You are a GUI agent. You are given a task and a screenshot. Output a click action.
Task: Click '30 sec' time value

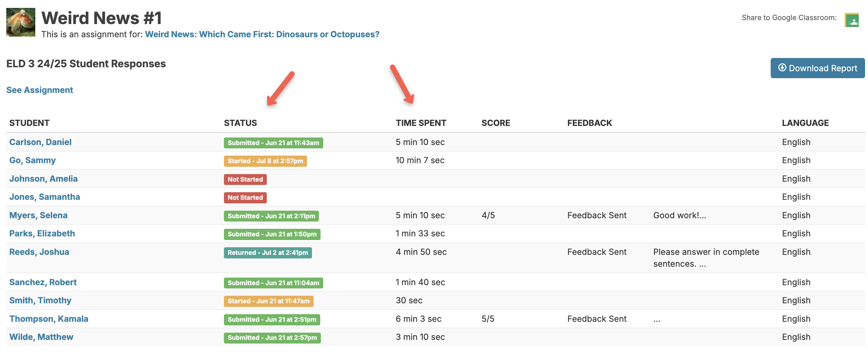[x=409, y=301]
